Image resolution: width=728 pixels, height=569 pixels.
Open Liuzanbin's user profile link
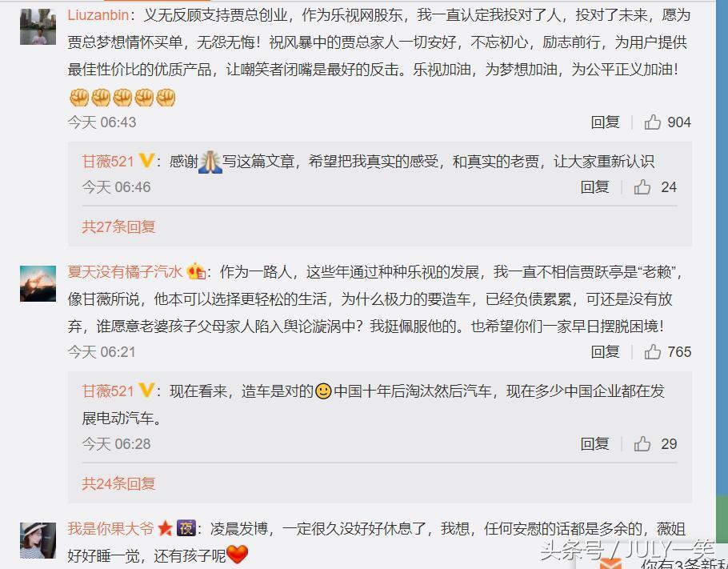tap(98, 15)
